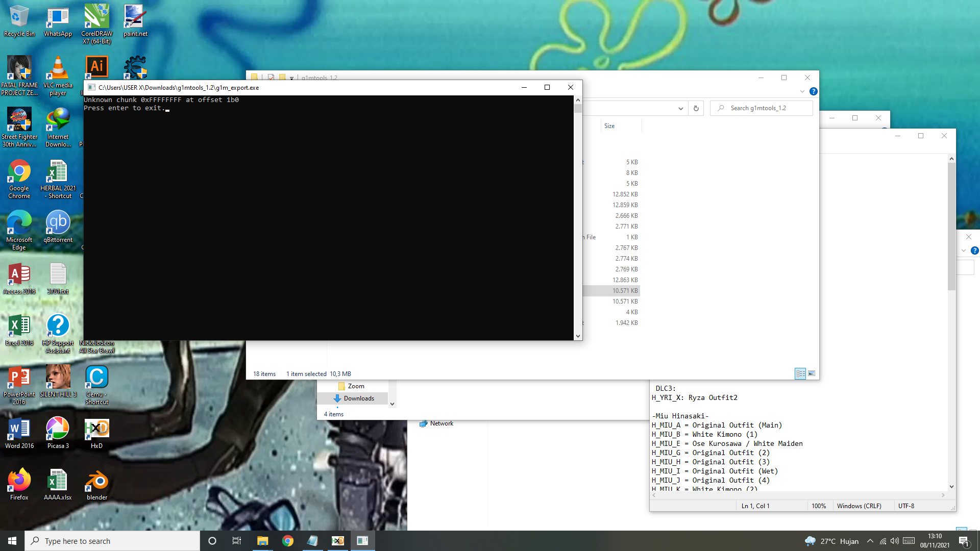The width and height of the screenshot is (980, 551).
Task: Select the HP Support Assistant icon
Action: point(58,333)
